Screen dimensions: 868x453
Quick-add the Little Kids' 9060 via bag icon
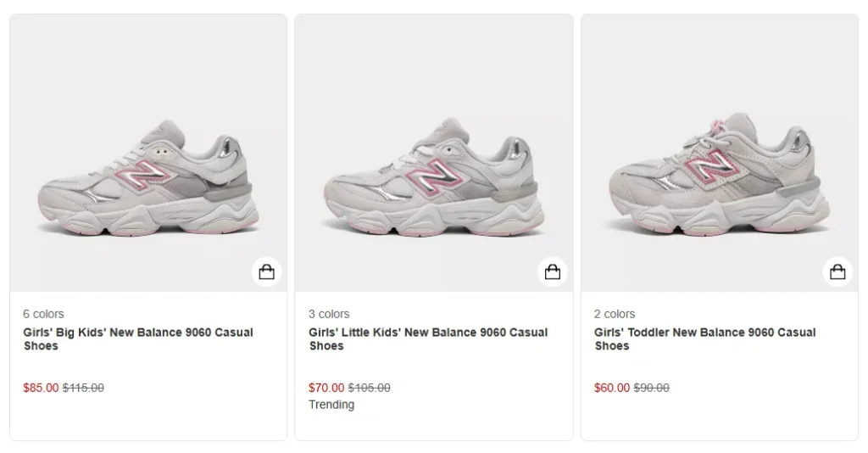[x=553, y=272]
